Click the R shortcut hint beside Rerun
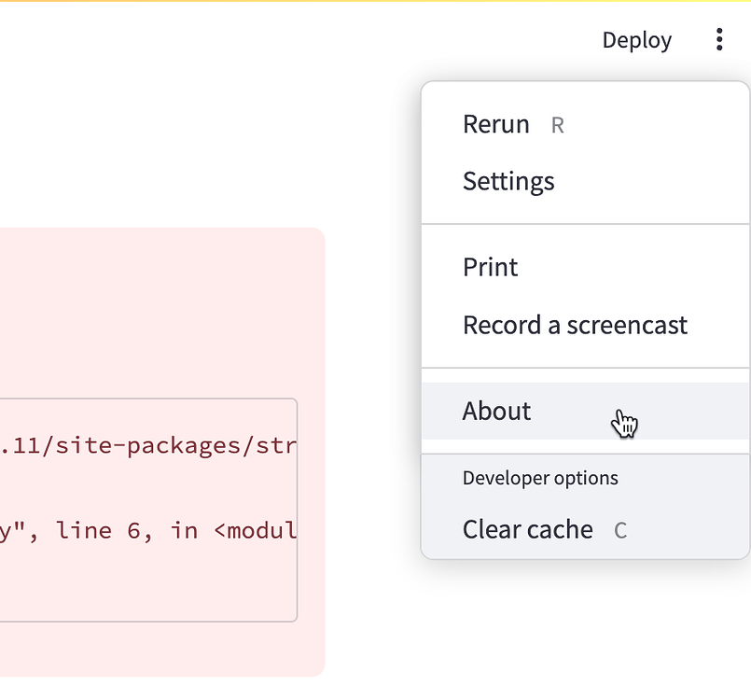 click(x=558, y=125)
